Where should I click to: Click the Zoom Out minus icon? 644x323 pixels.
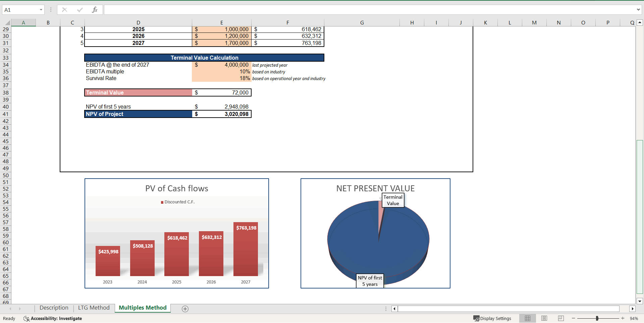574,318
